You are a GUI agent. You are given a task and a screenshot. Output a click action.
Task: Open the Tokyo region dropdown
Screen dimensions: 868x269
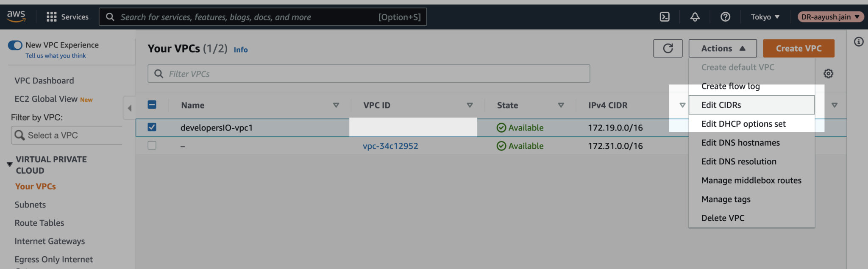pos(765,17)
